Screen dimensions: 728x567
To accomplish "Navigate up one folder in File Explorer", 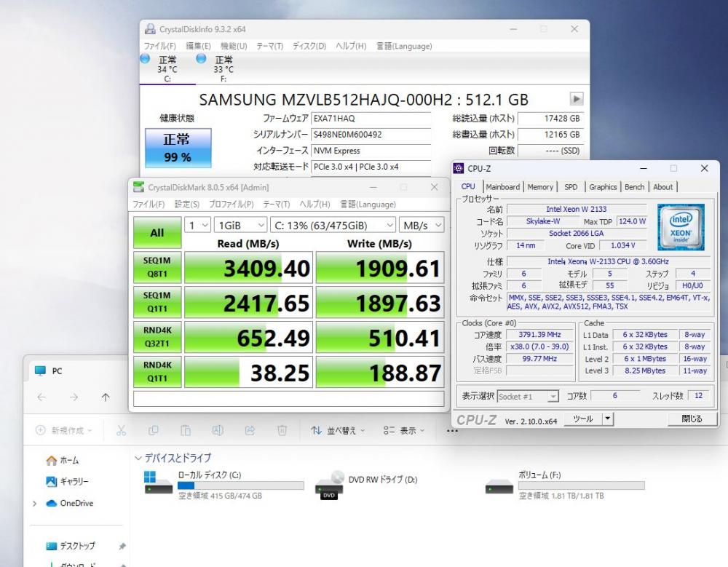I will tap(106, 397).
